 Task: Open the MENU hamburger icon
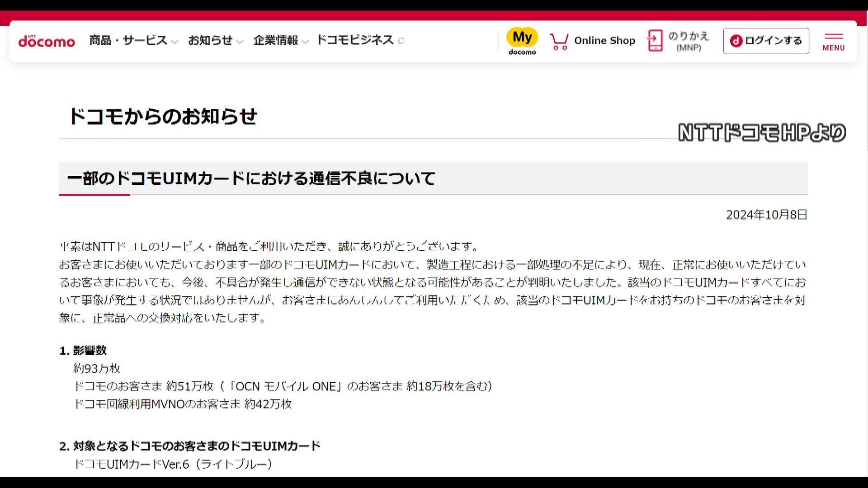tap(834, 42)
